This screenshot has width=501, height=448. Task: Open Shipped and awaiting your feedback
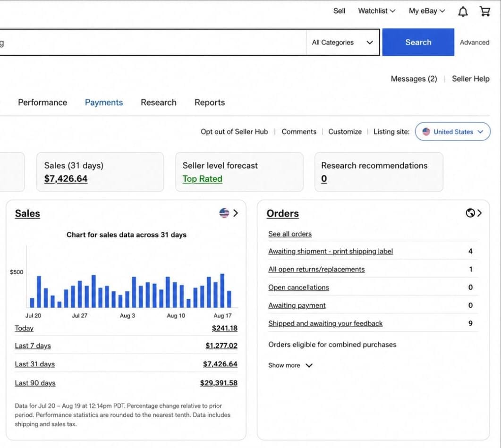pos(325,323)
